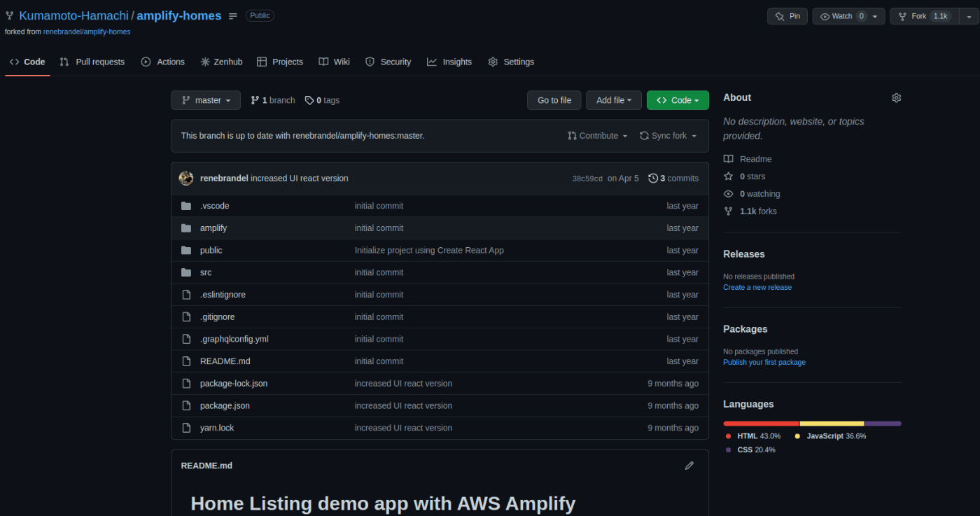The height and width of the screenshot is (516, 980).
Task: Switch to the Code tab
Action: (27, 62)
